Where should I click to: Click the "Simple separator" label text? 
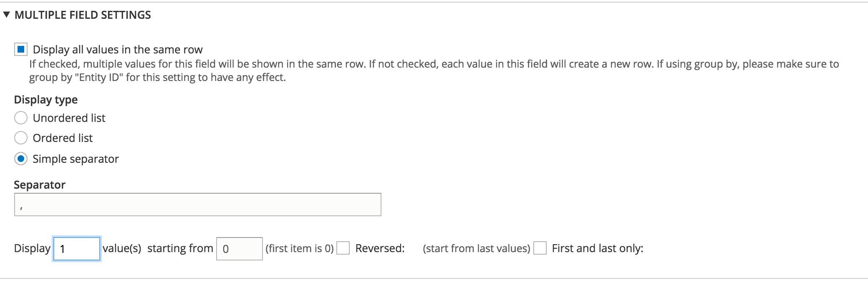[76, 159]
